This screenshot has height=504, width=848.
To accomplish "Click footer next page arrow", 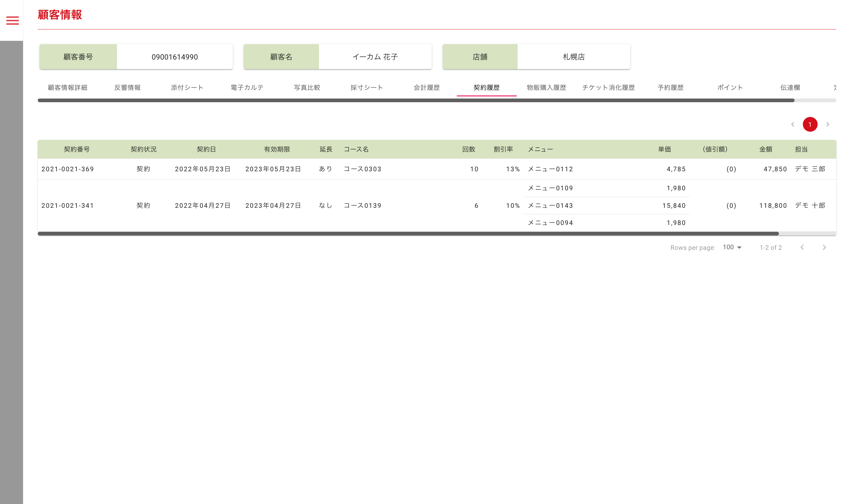I will pos(824,247).
